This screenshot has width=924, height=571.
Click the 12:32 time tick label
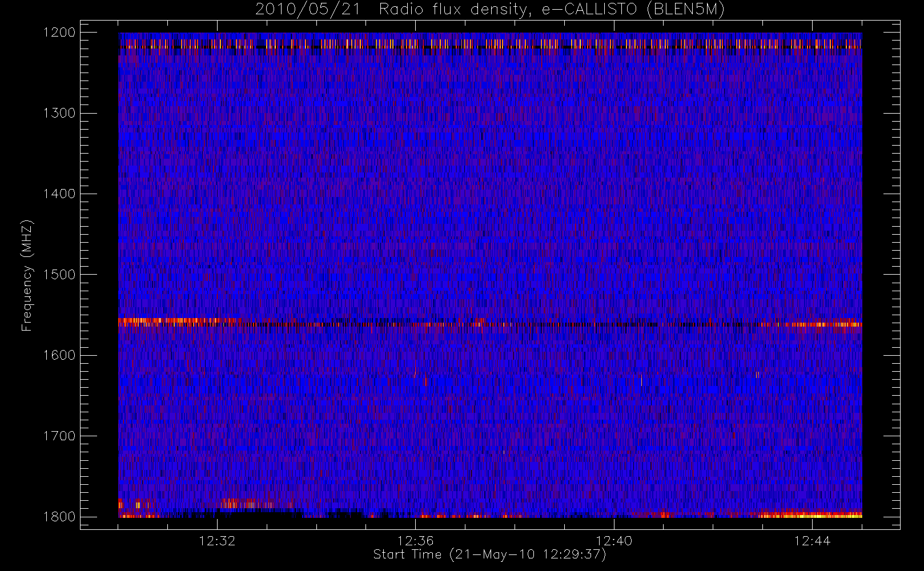coord(217,541)
